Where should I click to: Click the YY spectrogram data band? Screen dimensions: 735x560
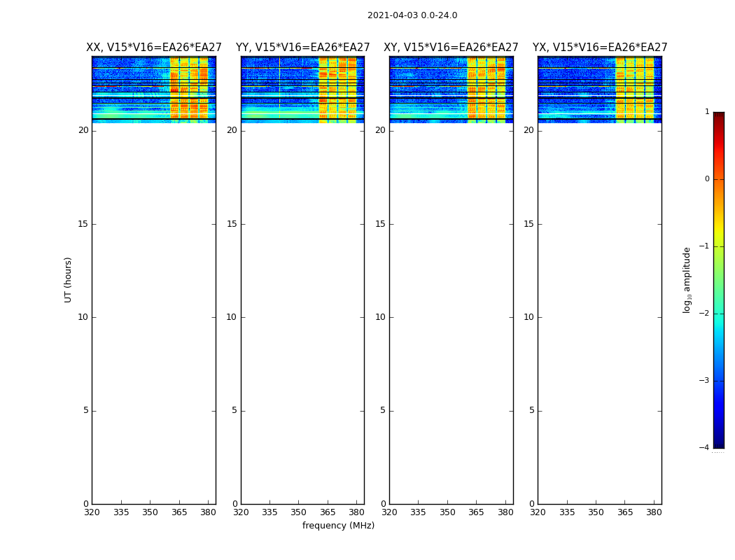pos(302,90)
